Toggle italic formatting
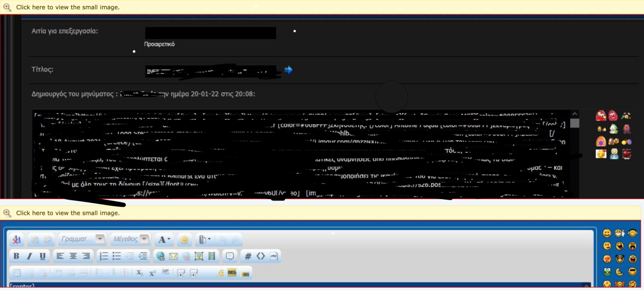Viewport: 644px width, 290px height. (x=30, y=256)
